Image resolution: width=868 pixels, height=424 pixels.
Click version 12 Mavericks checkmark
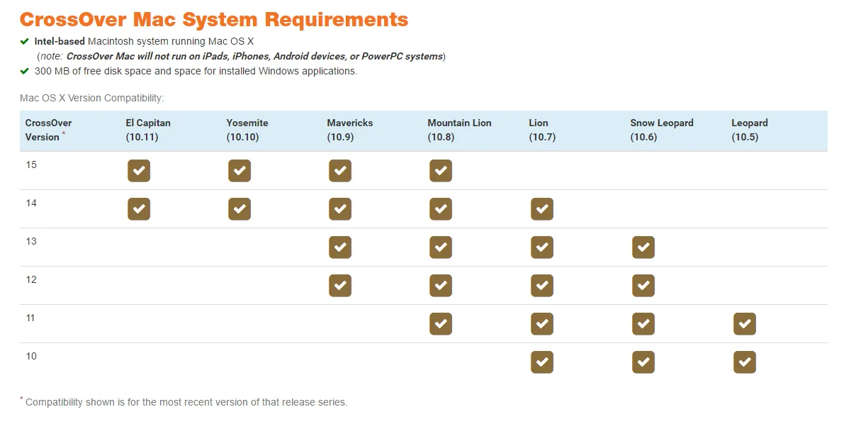tap(340, 286)
